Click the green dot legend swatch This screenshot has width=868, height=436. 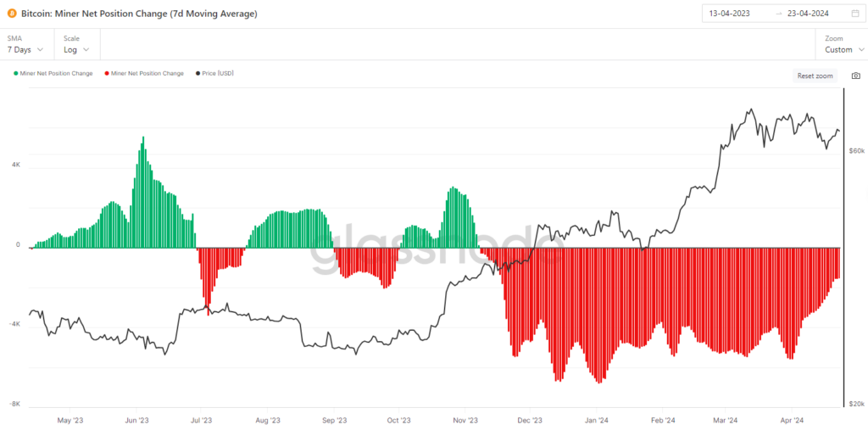tap(16, 73)
